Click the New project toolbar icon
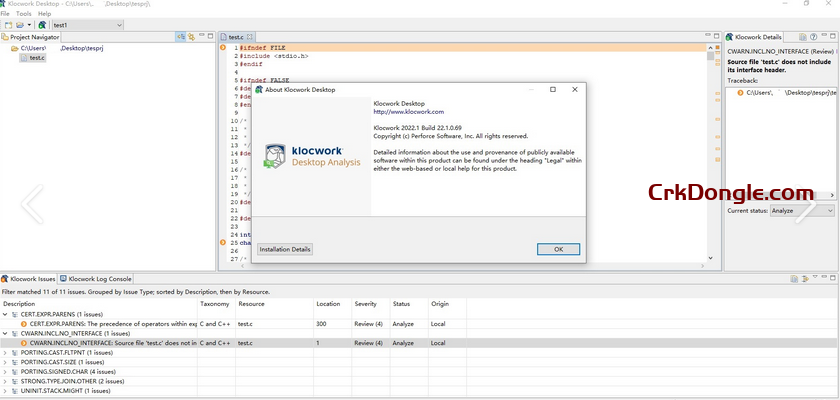 tap(8, 24)
